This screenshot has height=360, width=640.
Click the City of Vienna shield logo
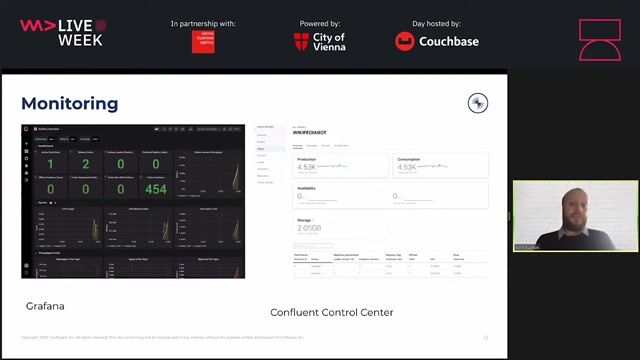(x=301, y=42)
